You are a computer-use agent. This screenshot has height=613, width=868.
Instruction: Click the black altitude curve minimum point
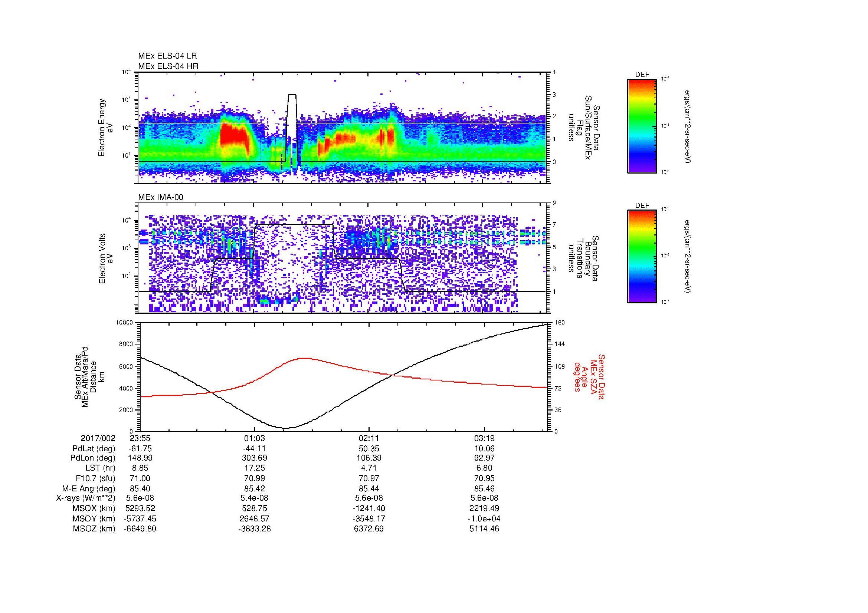285,428
